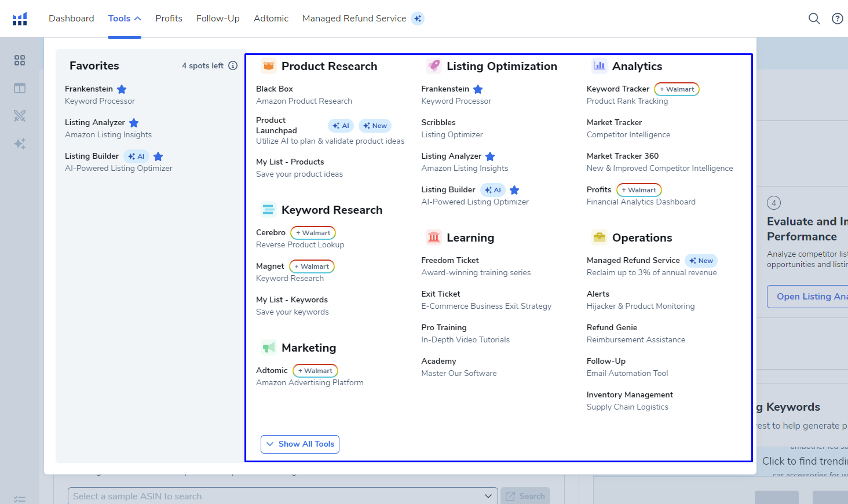Screen dimensions: 848x504
Task: Click the Learning section icon
Action: [433, 238]
